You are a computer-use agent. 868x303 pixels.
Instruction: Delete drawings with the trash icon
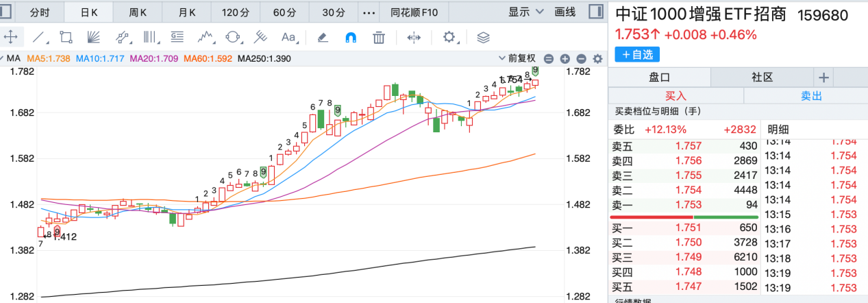(x=378, y=37)
